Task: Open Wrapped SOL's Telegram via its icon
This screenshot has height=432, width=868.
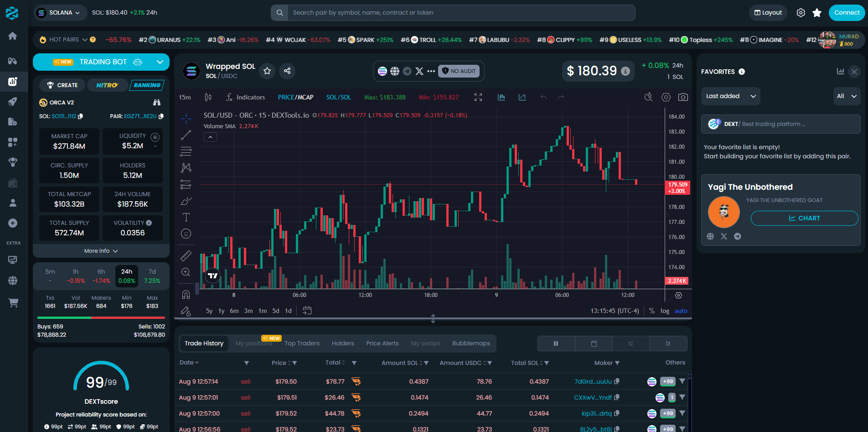Action: (407, 71)
